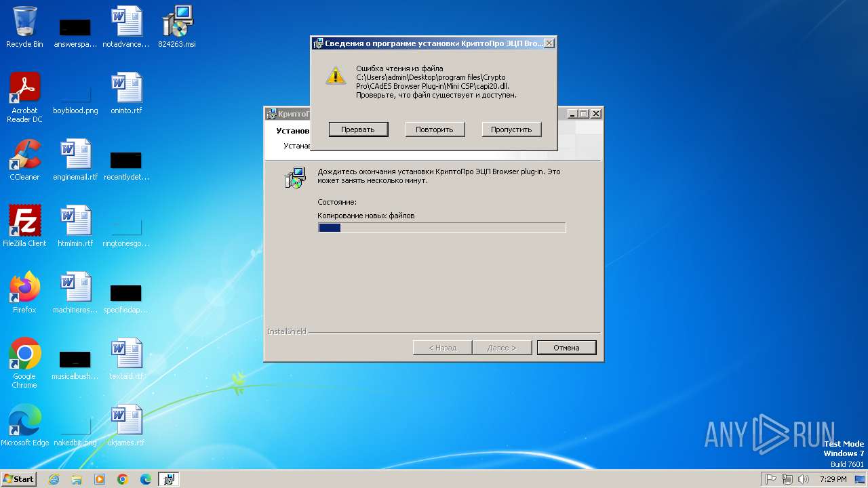Select the Microsoft Edge desktop shortcut
Screen dimensions: 868x488
24,426
